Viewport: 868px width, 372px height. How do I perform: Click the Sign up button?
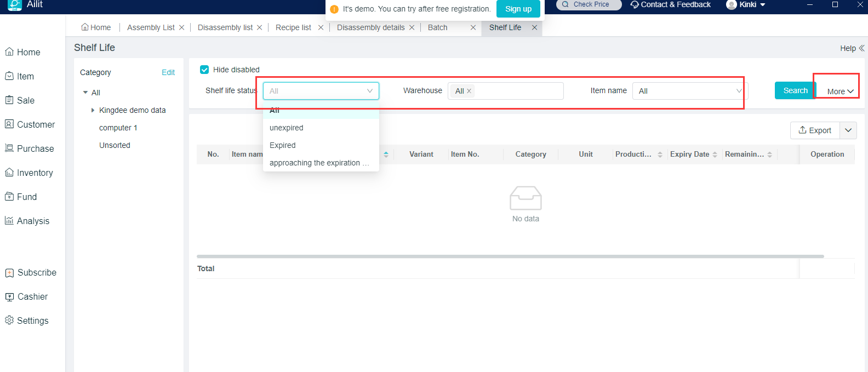[518, 9]
